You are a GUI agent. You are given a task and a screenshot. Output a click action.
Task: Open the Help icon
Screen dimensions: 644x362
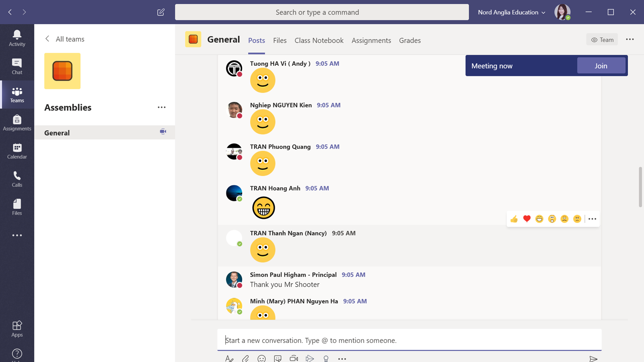click(x=17, y=354)
